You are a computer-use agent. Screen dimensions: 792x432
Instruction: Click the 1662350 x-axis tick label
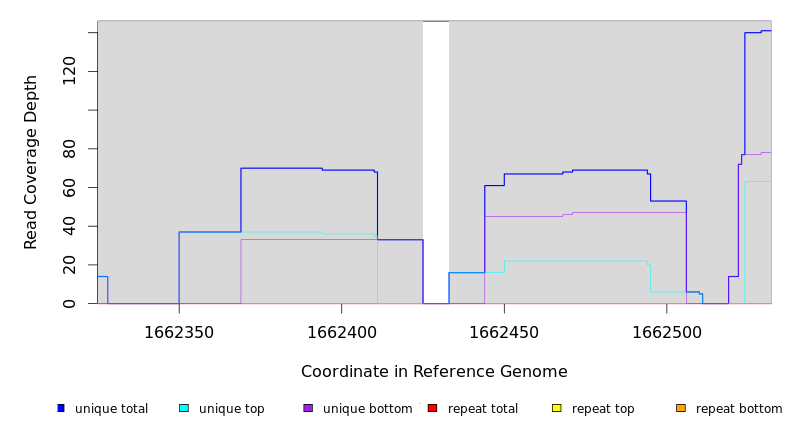179,333
